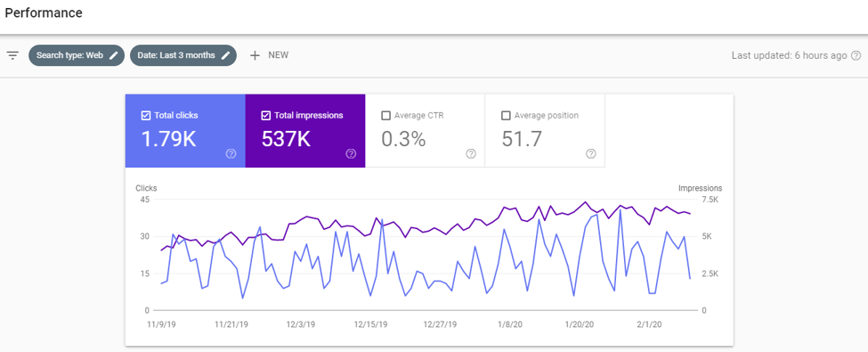Click pencil icon on Search type chip

tap(114, 55)
